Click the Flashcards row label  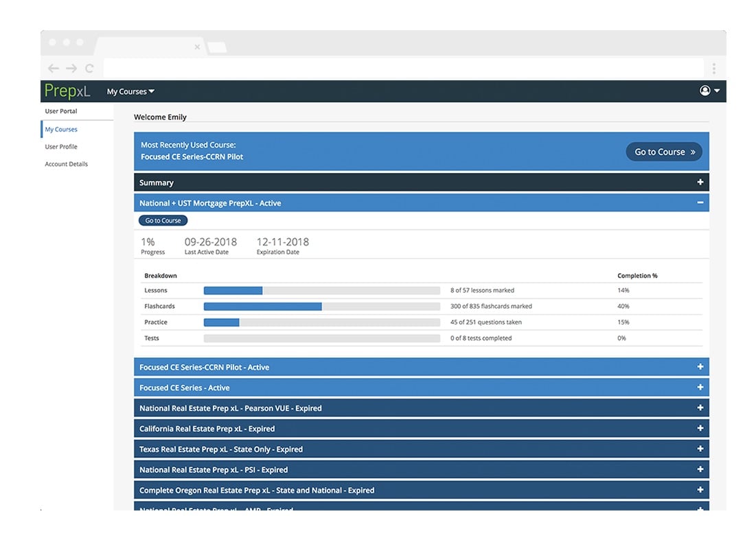pyautogui.click(x=159, y=307)
